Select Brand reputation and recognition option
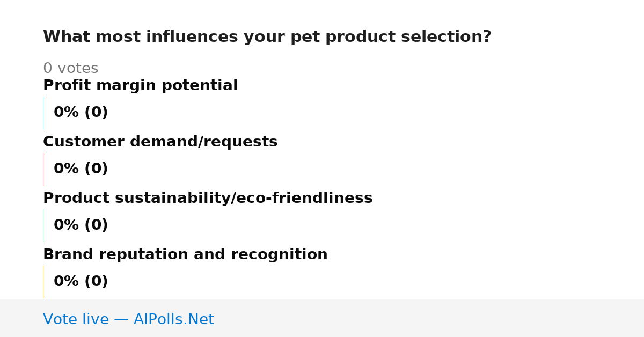Viewport: 644px width, 337px height. (185, 254)
